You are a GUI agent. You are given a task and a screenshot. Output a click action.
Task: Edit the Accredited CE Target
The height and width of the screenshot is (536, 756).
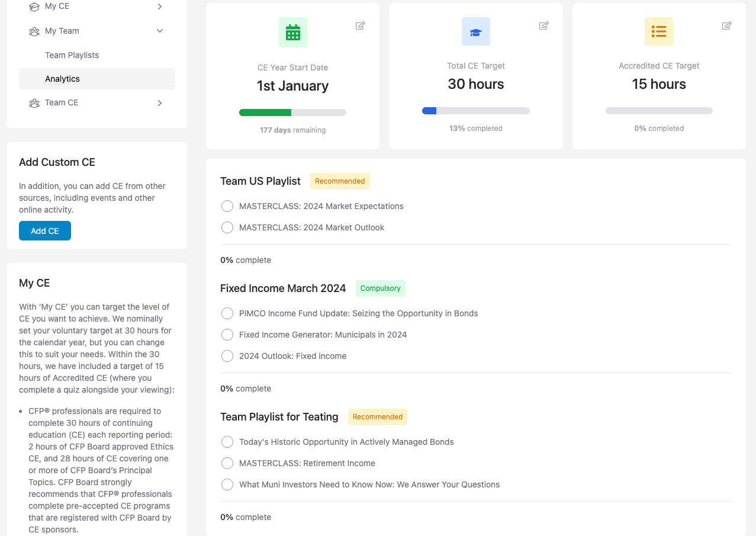pyautogui.click(x=726, y=25)
